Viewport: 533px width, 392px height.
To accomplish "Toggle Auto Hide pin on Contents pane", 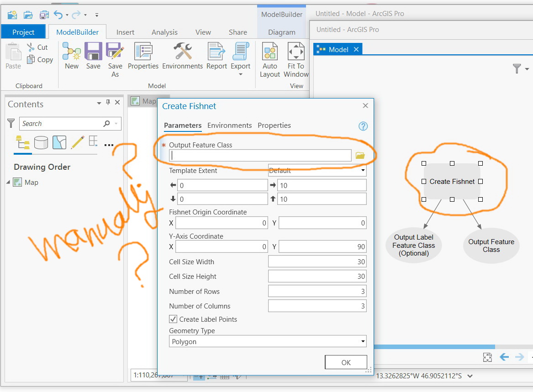I will [108, 102].
